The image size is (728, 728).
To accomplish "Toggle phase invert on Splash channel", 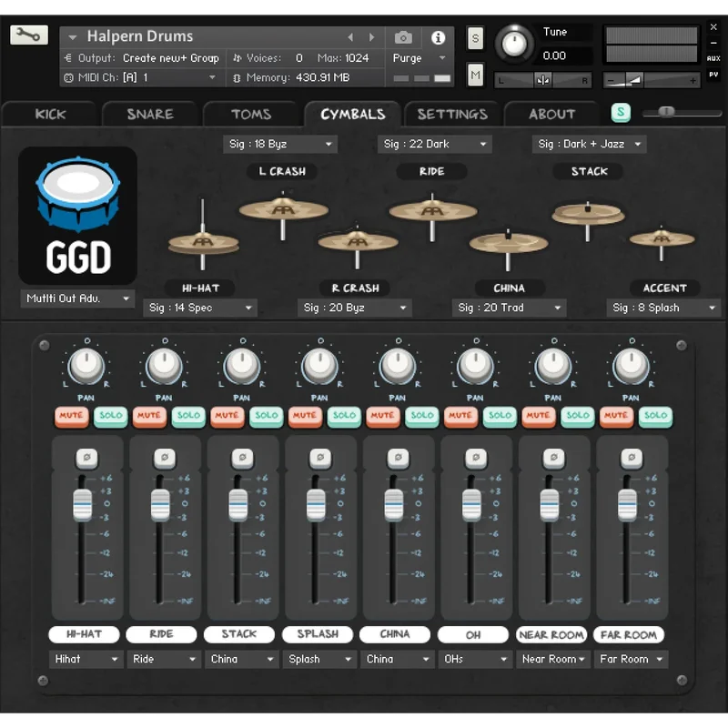I will point(320,458).
